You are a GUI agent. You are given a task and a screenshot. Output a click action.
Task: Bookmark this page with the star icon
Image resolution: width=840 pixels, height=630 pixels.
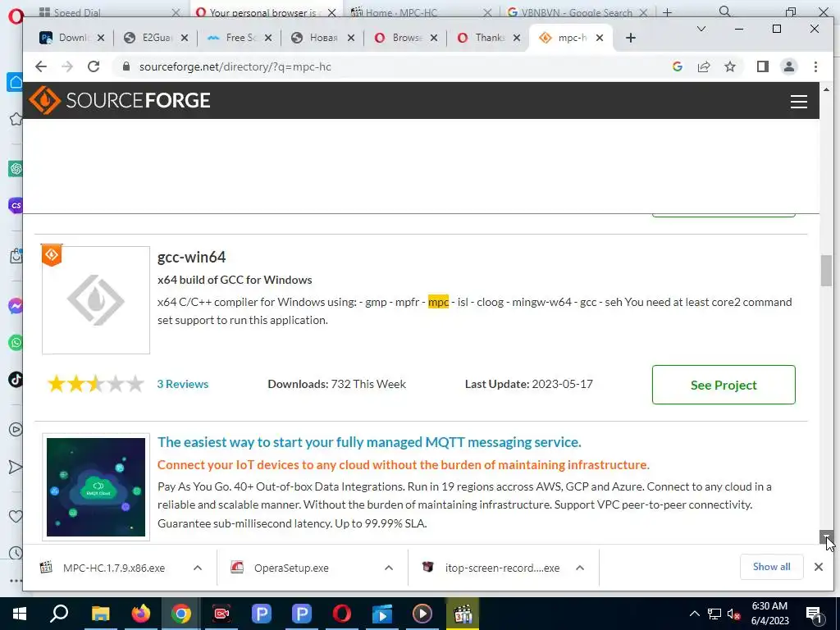(x=729, y=66)
